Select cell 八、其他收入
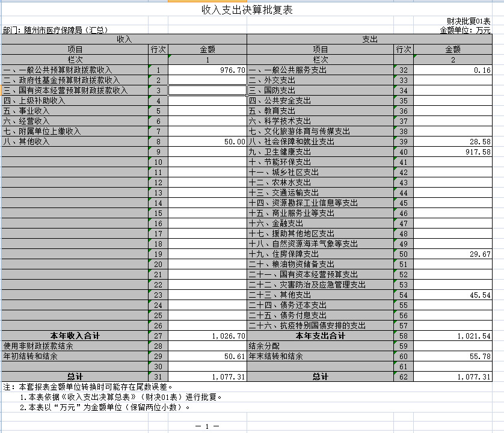Screen dimensions: 504x433 pyautogui.click(x=75, y=142)
